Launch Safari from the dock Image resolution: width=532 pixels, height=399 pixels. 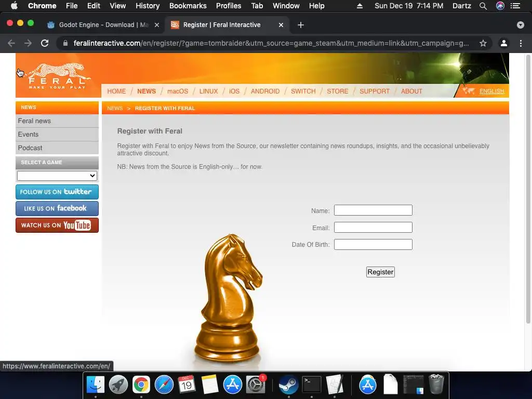(164, 384)
